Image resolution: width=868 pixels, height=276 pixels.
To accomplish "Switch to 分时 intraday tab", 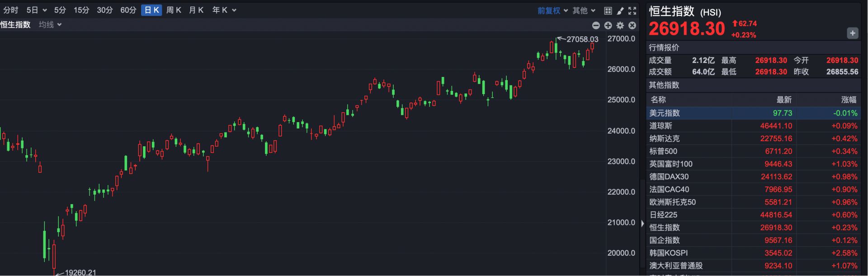I will coord(11,10).
